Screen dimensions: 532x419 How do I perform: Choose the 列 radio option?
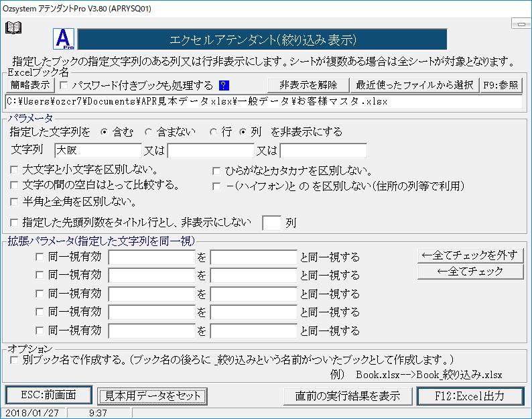(243, 132)
